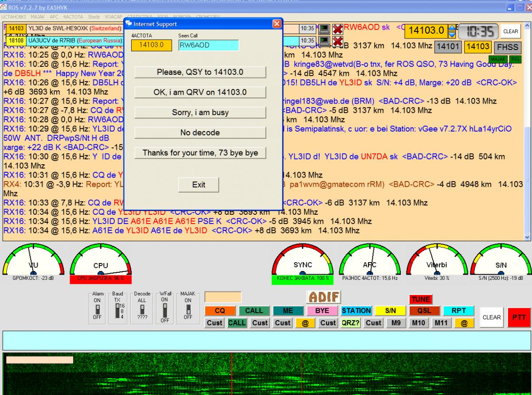Click the red TUNE button
Screen dimensions: 532x395
[420, 300]
